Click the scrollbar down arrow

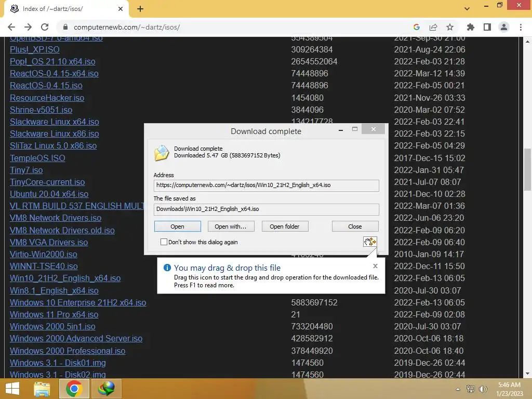(x=527, y=374)
